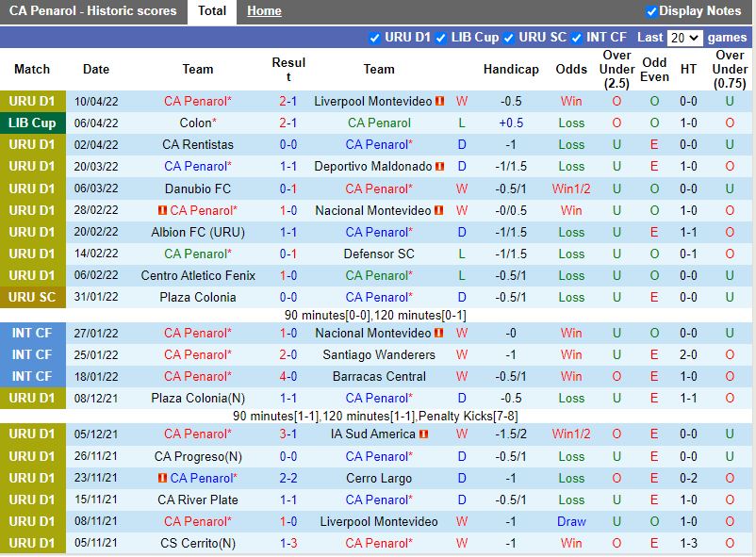Image resolution: width=756 pixels, height=557 pixels.
Task: Uncheck the URU D1 league filter
Action: [x=374, y=38]
